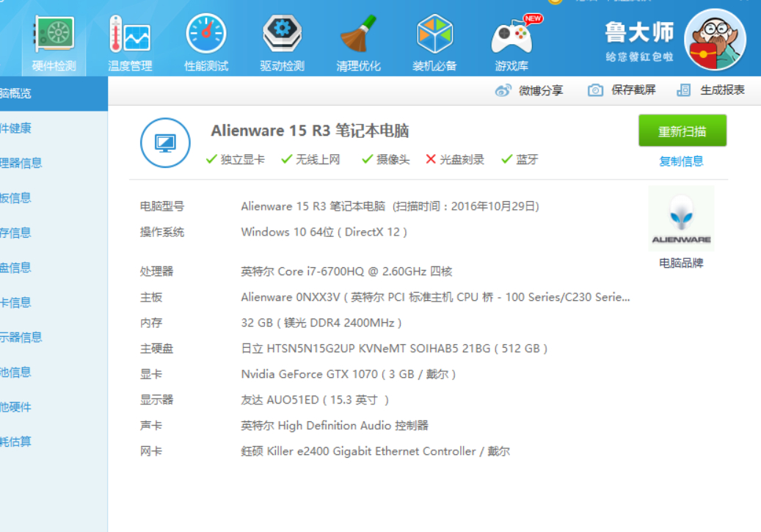Click the 处理器 row label

coord(157,272)
